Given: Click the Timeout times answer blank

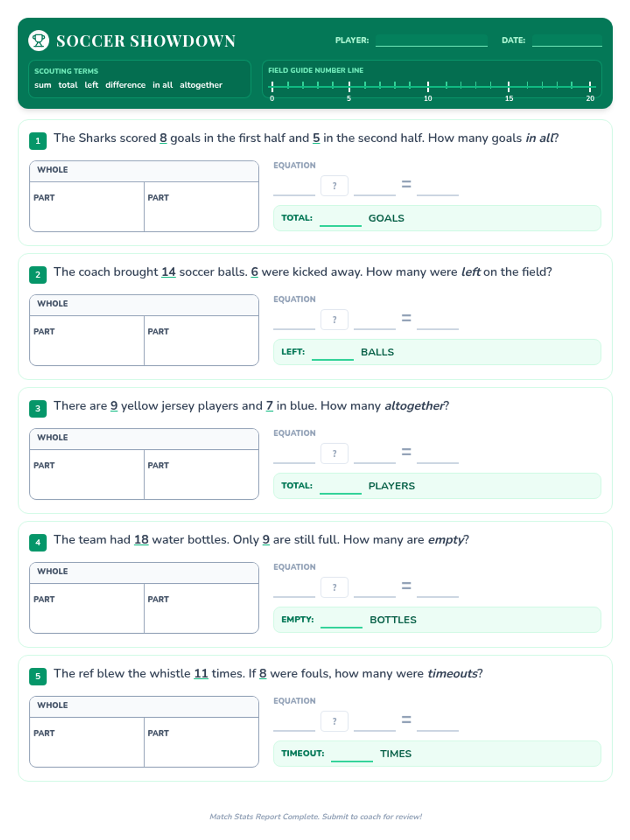Looking at the screenshot, I should [x=352, y=755].
